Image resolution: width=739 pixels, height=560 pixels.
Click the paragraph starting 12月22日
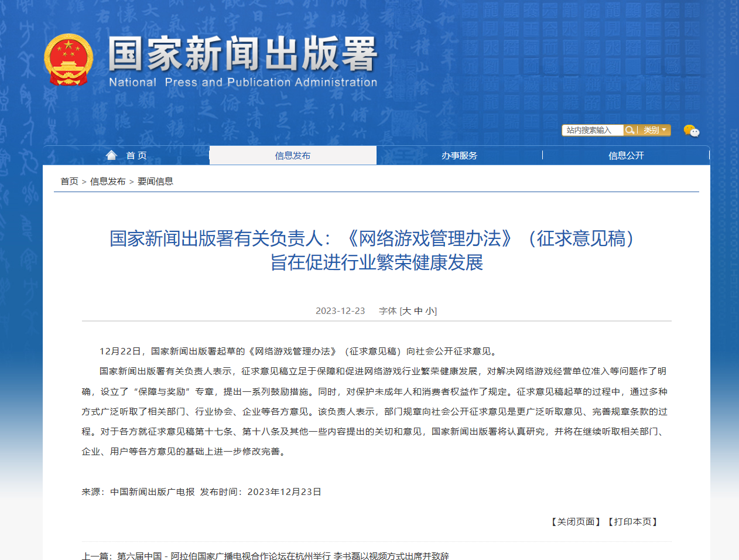[x=300, y=351]
